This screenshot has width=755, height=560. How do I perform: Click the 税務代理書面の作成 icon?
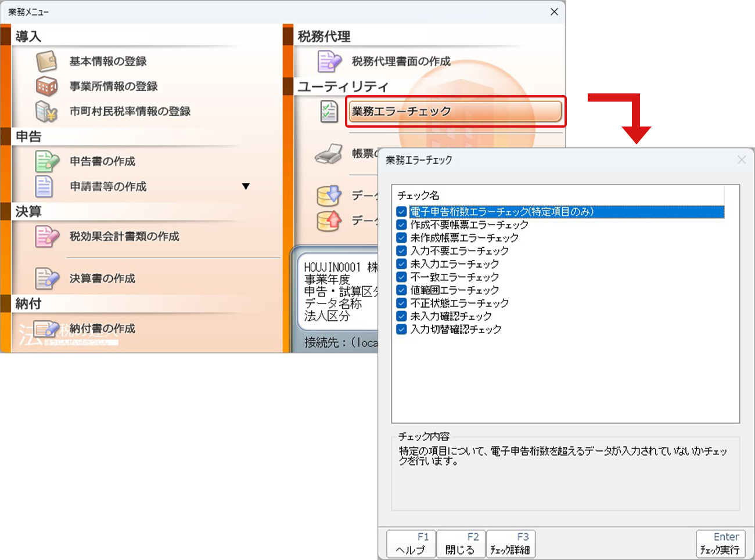click(x=329, y=61)
